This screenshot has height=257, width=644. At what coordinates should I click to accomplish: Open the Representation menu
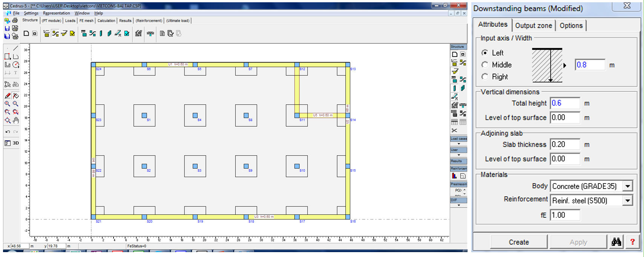[x=56, y=13]
